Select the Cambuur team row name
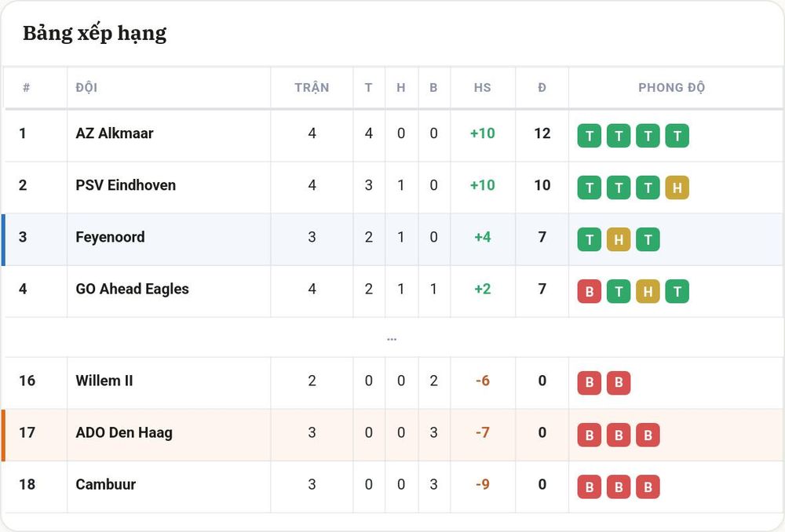 coord(106,484)
